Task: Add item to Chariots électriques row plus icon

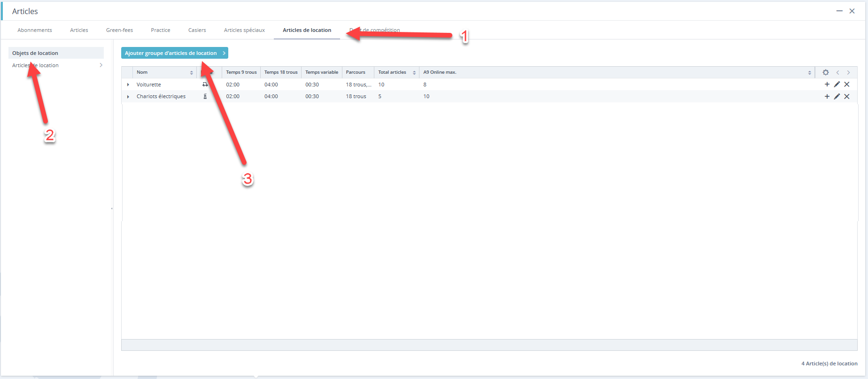Action: pyautogui.click(x=827, y=96)
